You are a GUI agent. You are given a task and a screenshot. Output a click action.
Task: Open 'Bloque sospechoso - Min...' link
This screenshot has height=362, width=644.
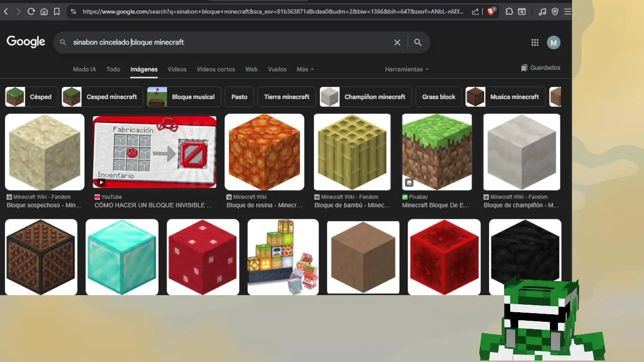point(44,205)
